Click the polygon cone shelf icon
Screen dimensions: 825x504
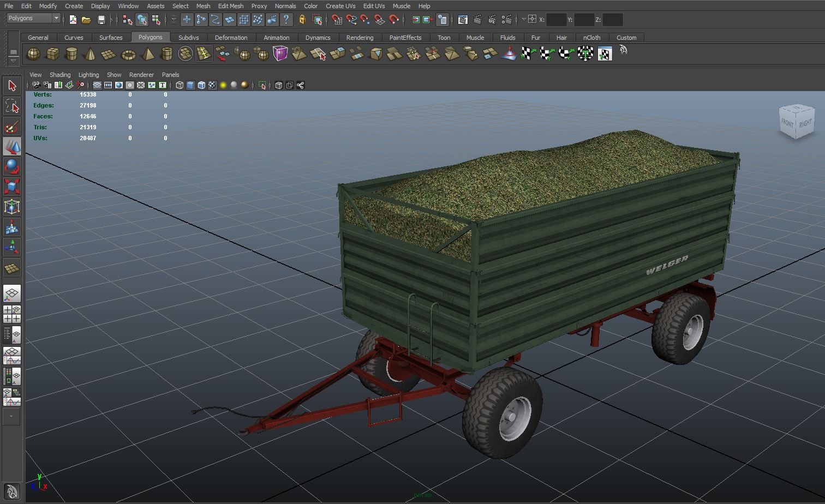90,54
